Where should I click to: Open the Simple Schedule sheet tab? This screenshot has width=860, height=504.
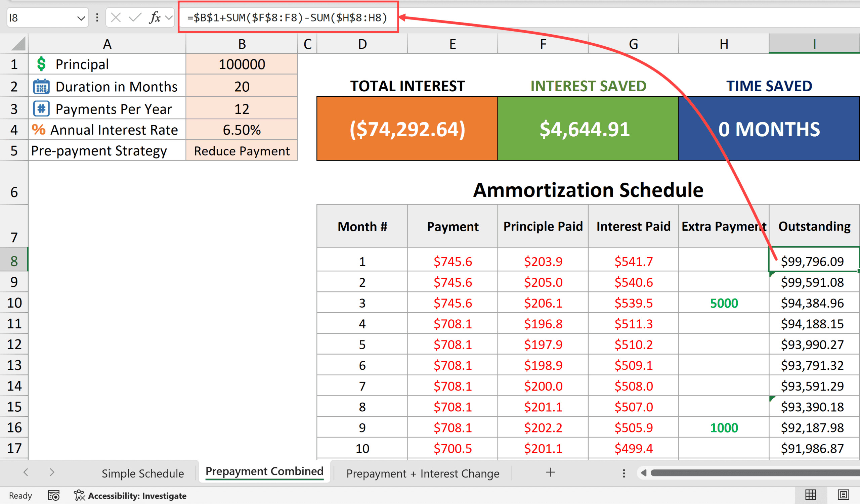tap(143, 474)
